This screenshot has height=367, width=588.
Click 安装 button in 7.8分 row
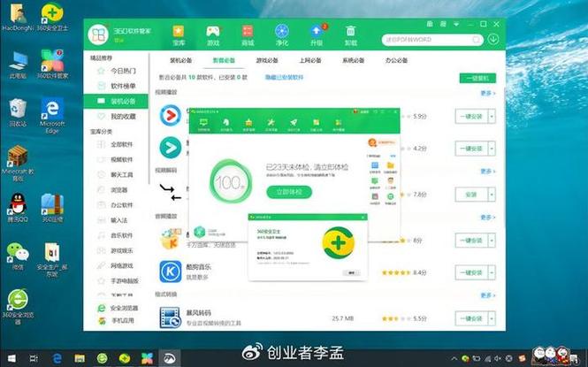(x=471, y=195)
